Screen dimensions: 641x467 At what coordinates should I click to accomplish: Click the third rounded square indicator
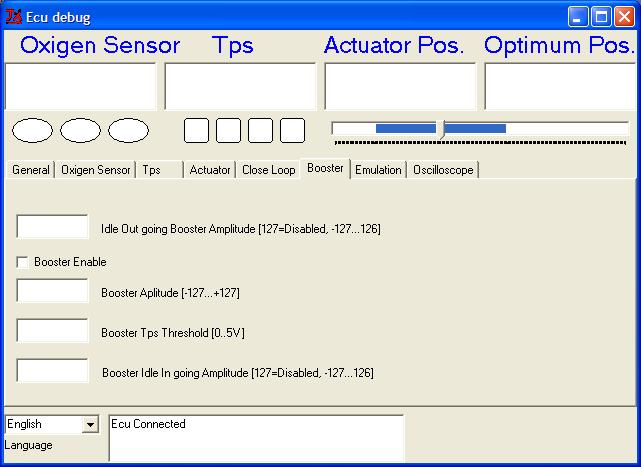click(x=260, y=130)
